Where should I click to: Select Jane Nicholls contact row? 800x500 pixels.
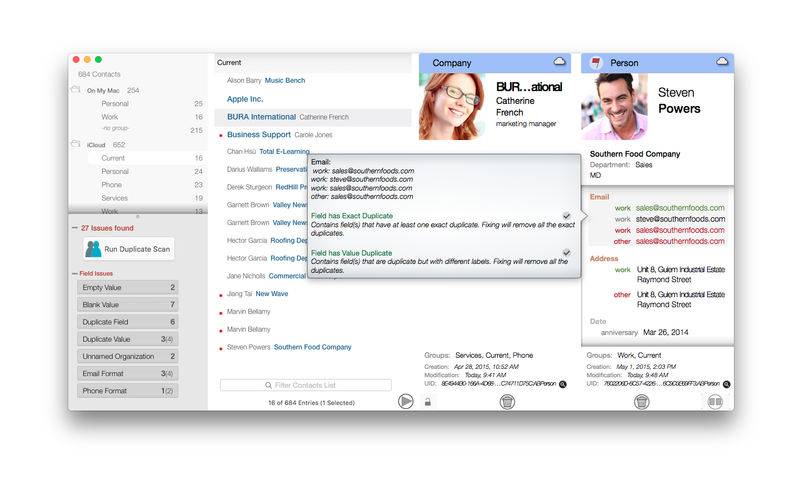tap(266, 276)
